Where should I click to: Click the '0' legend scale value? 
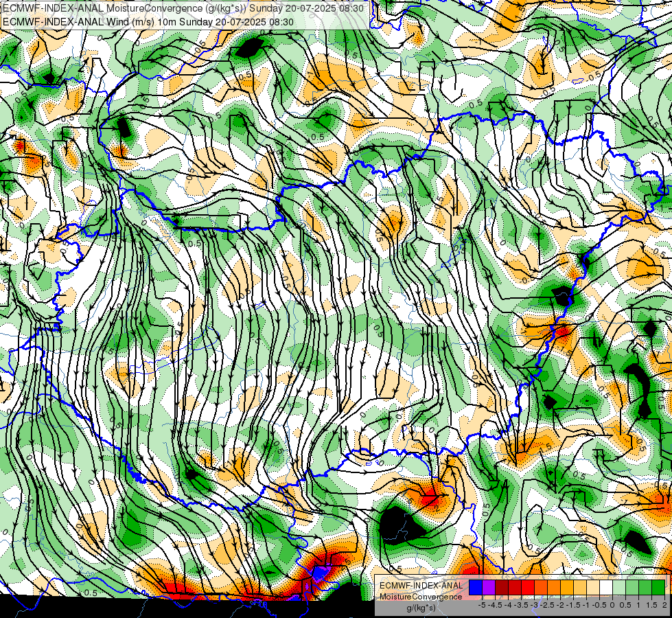tap(612, 605)
